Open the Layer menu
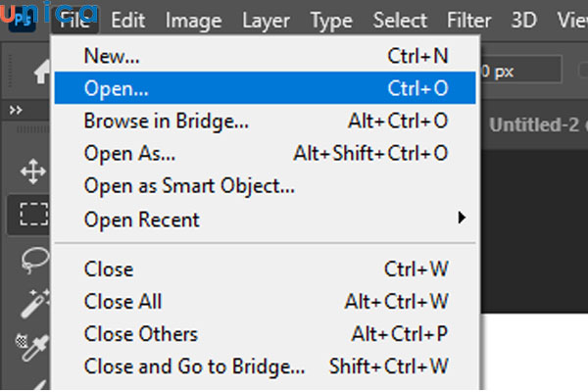 (266, 21)
